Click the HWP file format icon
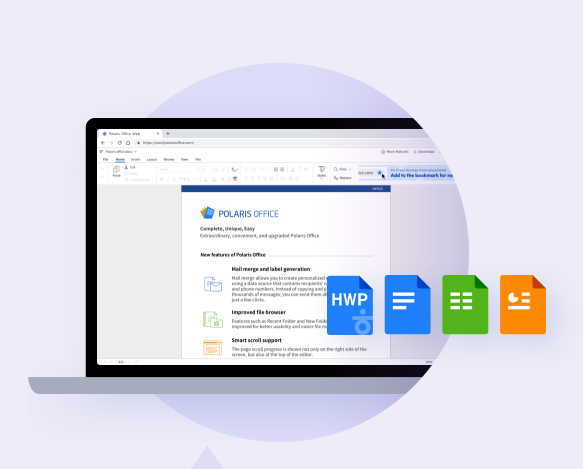The width and height of the screenshot is (583, 469). 350,305
